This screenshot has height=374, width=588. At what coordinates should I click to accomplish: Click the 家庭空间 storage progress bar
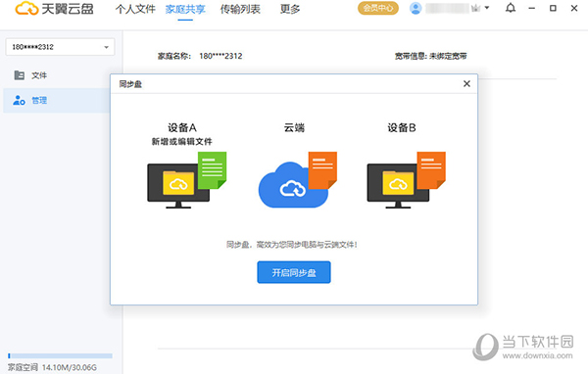coord(60,355)
